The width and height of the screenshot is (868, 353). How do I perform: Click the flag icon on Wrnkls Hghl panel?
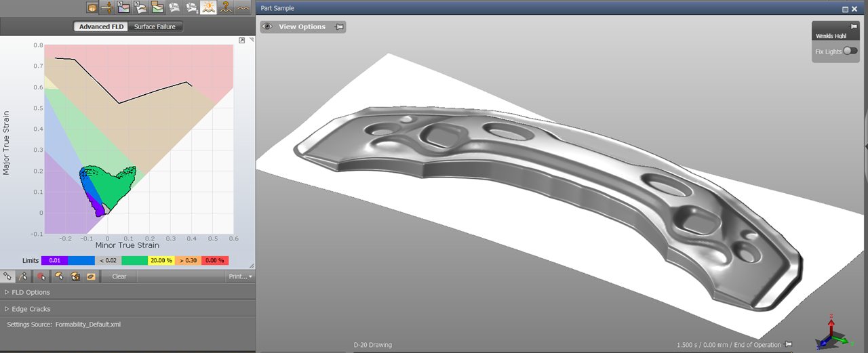tap(854, 26)
